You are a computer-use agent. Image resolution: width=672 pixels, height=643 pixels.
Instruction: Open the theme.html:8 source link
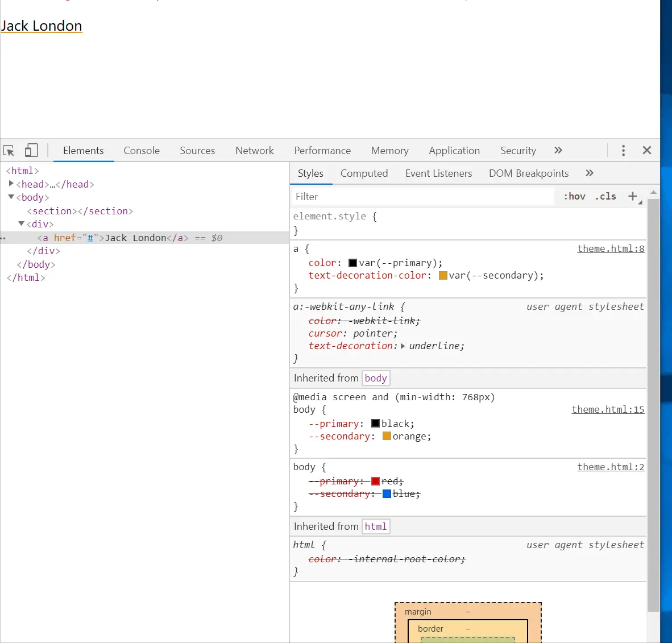point(611,248)
